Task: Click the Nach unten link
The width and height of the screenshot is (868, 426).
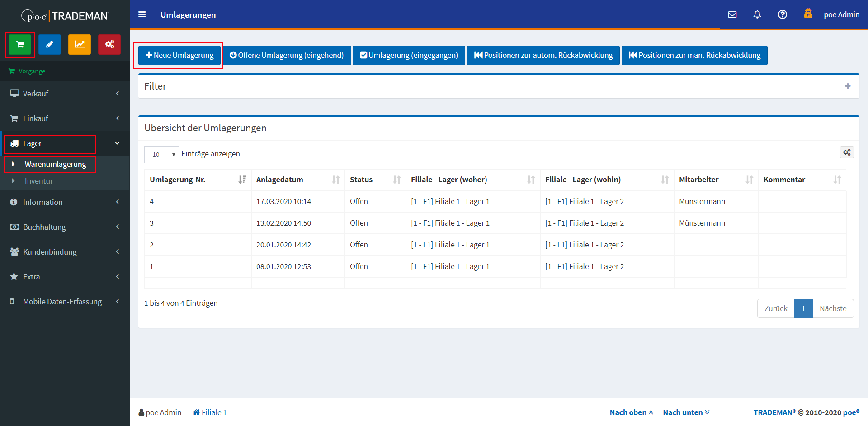Action: (x=686, y=412)
